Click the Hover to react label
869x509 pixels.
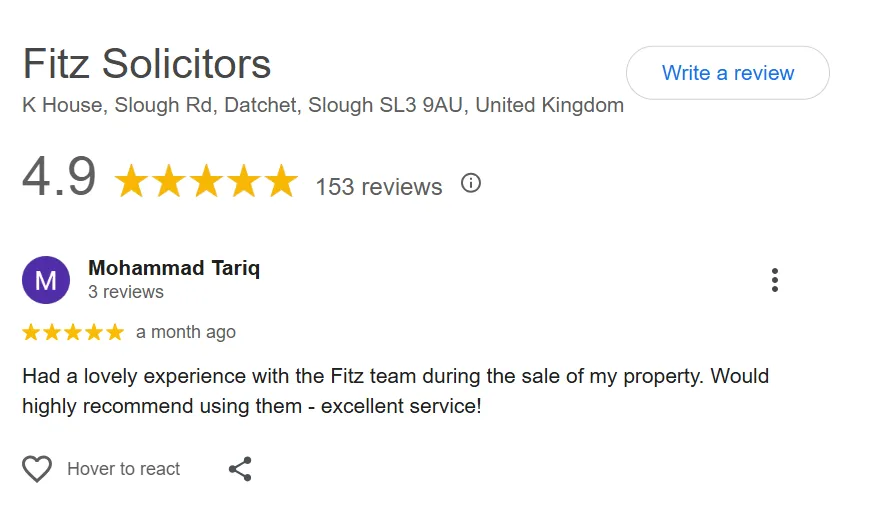click(123, 469)
